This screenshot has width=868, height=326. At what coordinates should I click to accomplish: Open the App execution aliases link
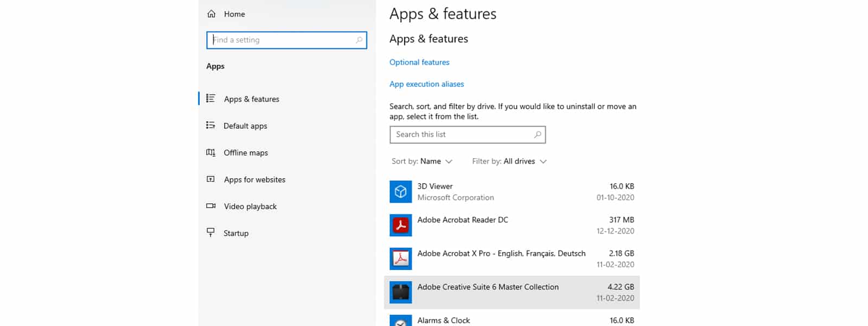[427, 84]
